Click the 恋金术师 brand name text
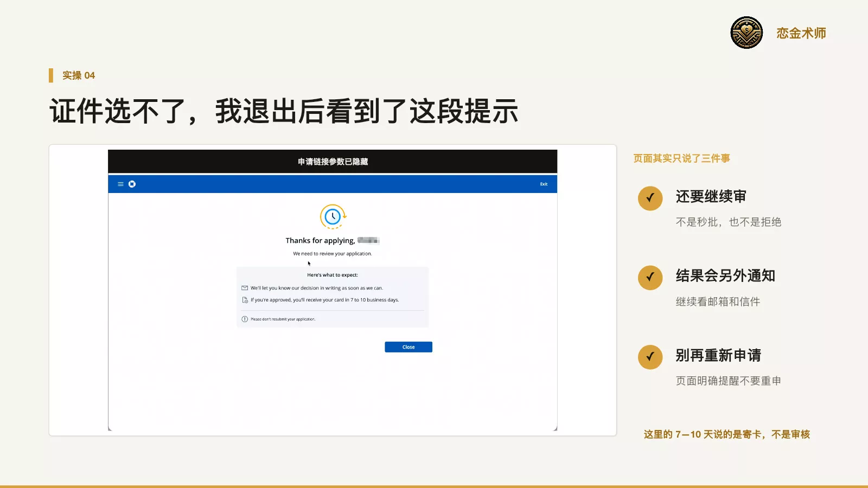 tap(801, 33)
